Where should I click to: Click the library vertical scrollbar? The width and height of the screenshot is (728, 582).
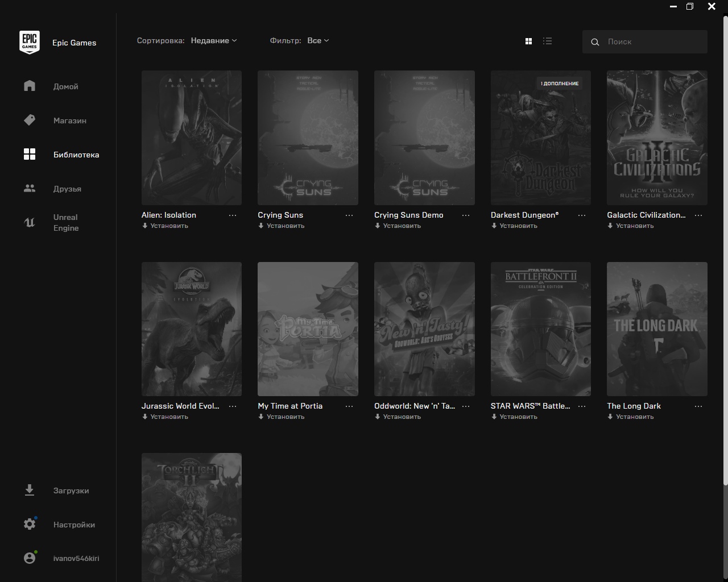725,250
